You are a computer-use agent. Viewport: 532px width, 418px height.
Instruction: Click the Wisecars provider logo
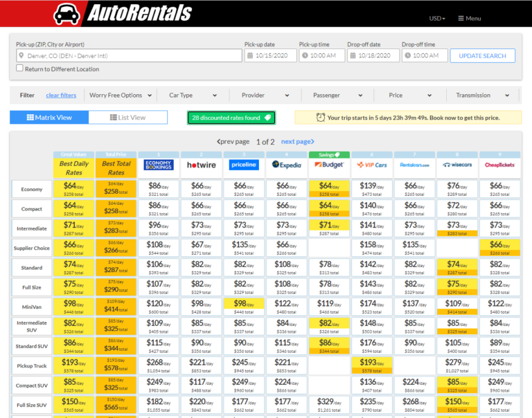pyautogui.click(x=457, y=165)
